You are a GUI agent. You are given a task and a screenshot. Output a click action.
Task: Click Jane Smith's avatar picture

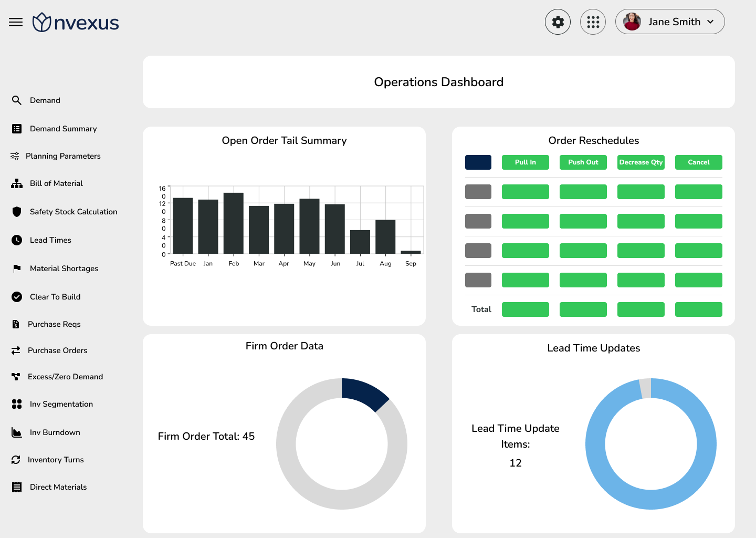coord(632,22)
